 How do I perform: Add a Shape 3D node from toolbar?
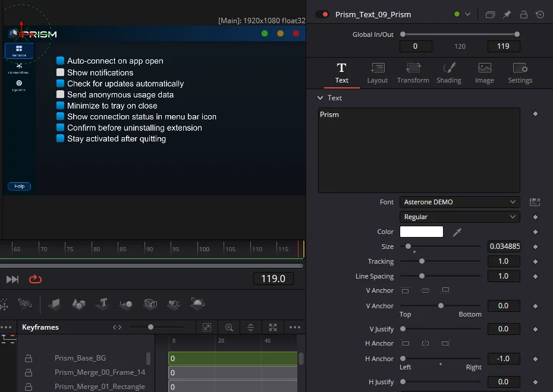(78, 304)
